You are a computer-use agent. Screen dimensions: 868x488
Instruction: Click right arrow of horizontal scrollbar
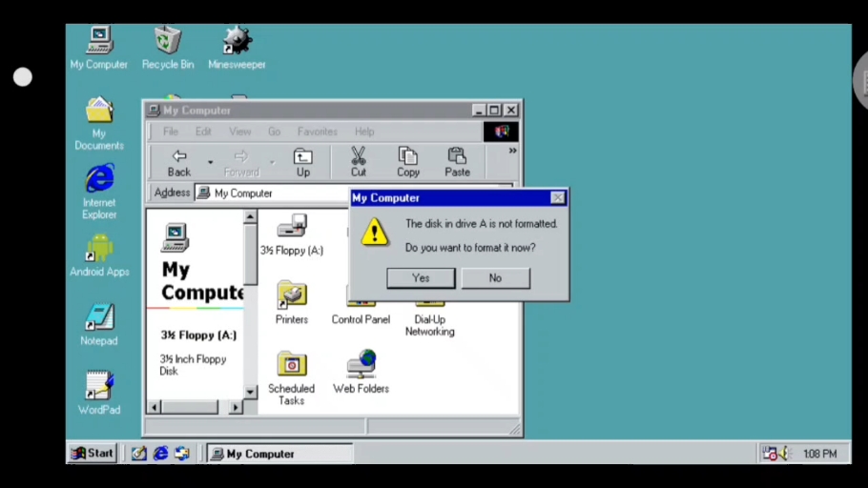click(236, 408)
